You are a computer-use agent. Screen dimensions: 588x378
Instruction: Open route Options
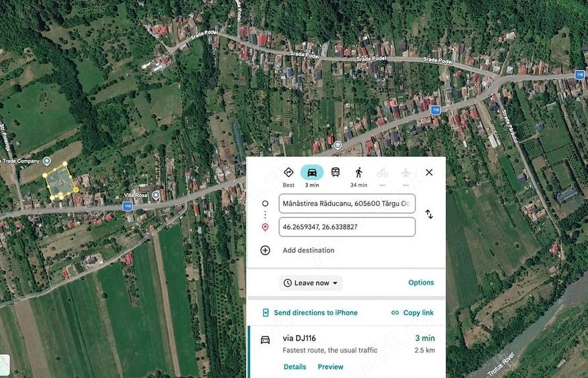[x=421, y=283]
